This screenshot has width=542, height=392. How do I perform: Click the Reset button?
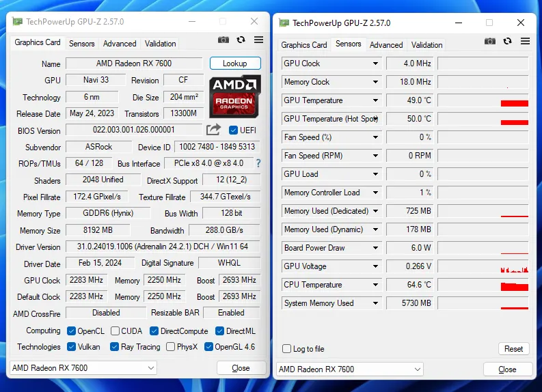(x=514, y=348)
